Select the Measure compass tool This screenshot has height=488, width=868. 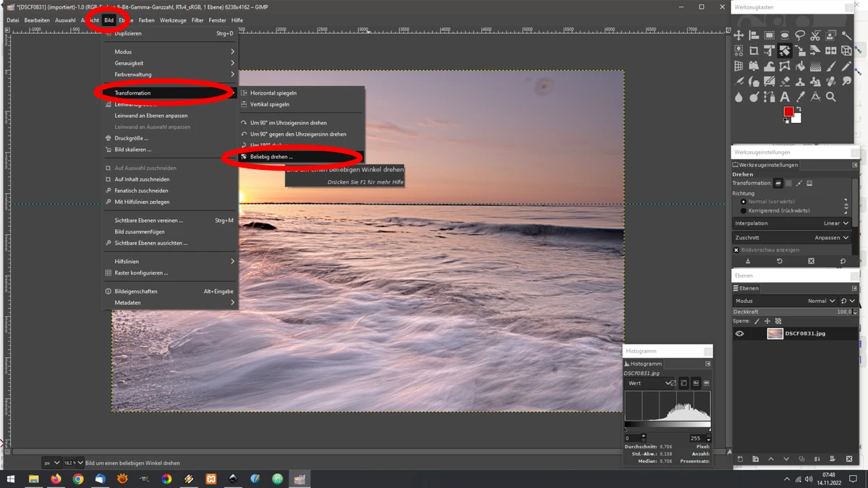point(815,96)
